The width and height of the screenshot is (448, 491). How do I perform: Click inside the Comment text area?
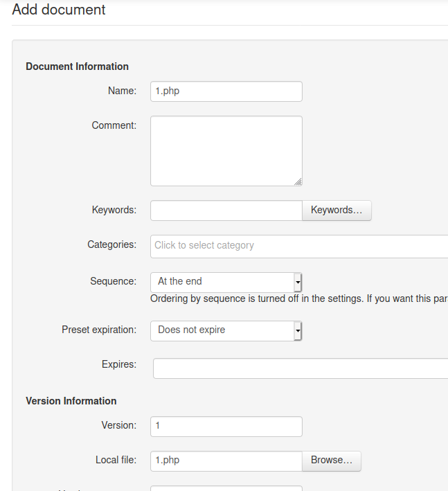pyautogui.click(x=226, y=151)
